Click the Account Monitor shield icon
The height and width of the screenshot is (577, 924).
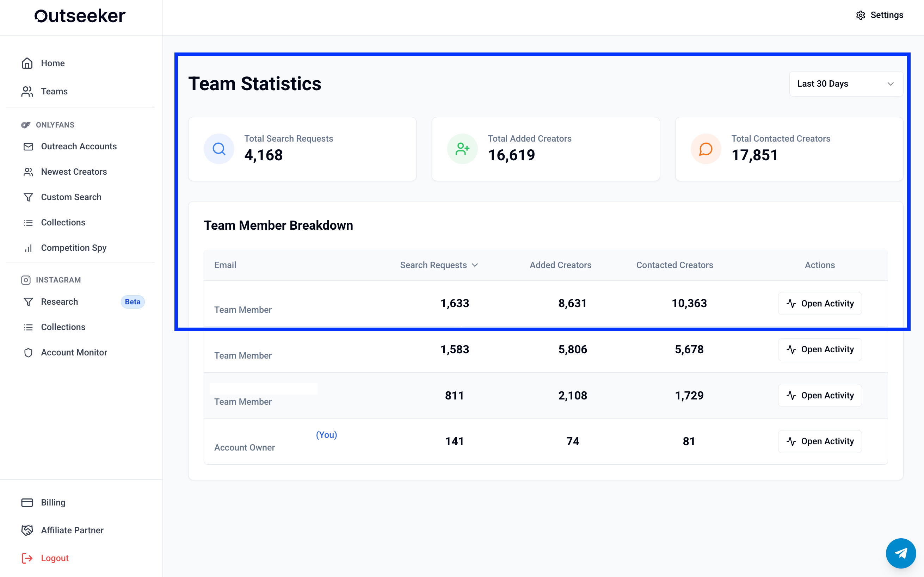tap(28, 353)
